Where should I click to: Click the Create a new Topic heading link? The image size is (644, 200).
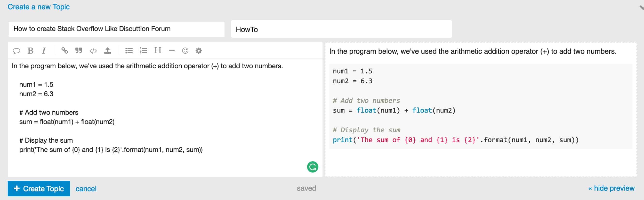click(x=39, y=7)
